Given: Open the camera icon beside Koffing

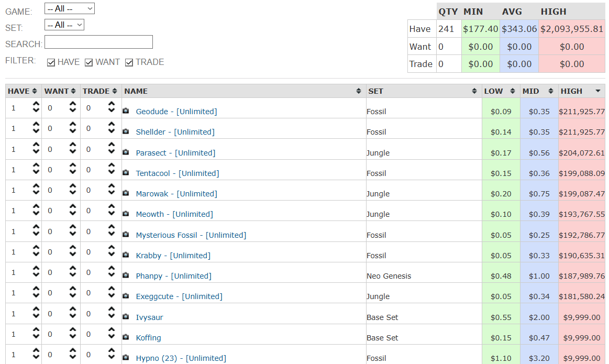Looking at the screenshot, I should pyautogui.click(x=126, y=337).
